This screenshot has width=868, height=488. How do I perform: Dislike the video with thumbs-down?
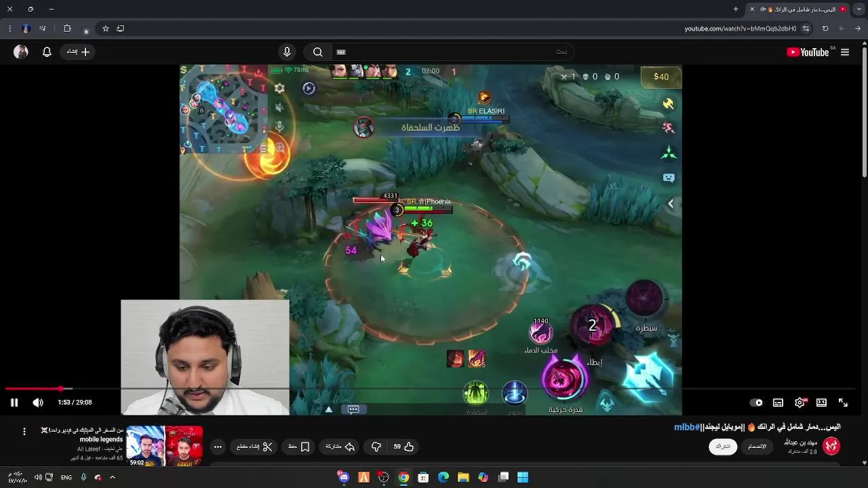[376, 447]
